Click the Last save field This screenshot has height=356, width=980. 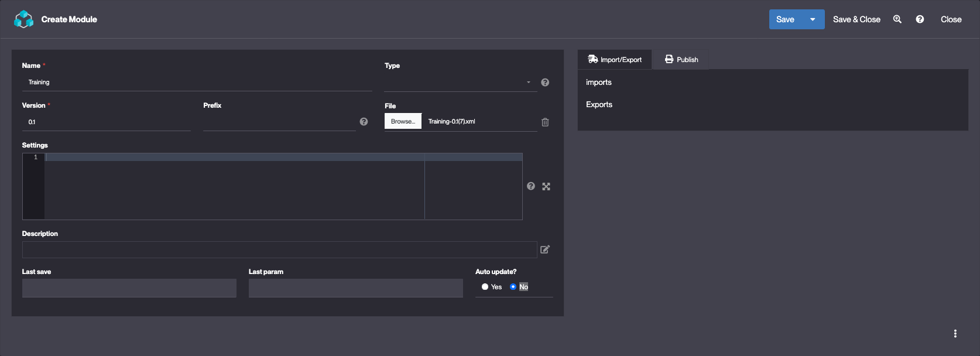[129, 288]
